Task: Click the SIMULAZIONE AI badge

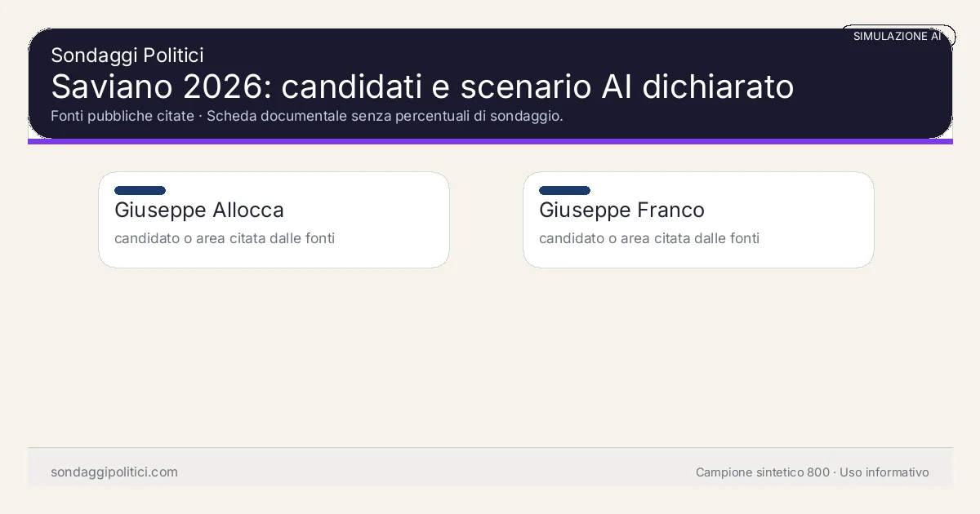Action: point(897,37)
